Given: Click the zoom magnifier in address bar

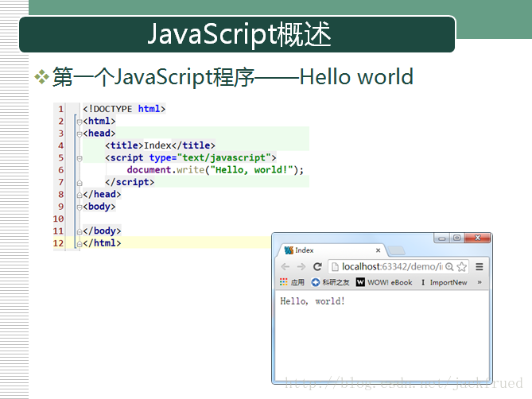Looking at the screenshot, I should (x=449, y=267).
